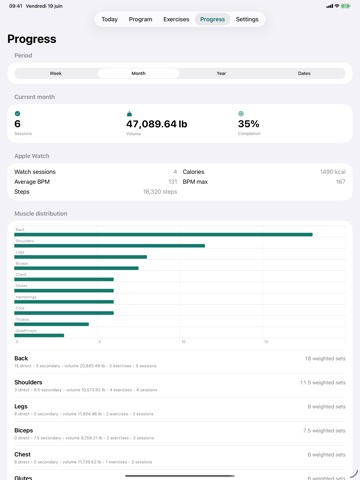Image resolution: width=360 pixels, height=480 pixels.
Task: Click the Apple Watch section heading
Action: [x=32, y=156]
